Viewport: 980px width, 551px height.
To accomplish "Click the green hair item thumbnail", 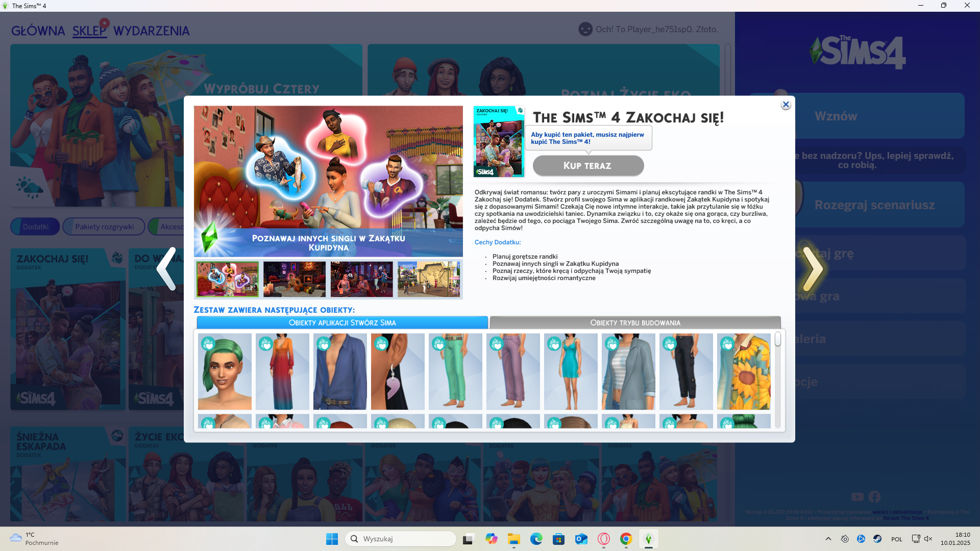I will click(x=225, y=372).
